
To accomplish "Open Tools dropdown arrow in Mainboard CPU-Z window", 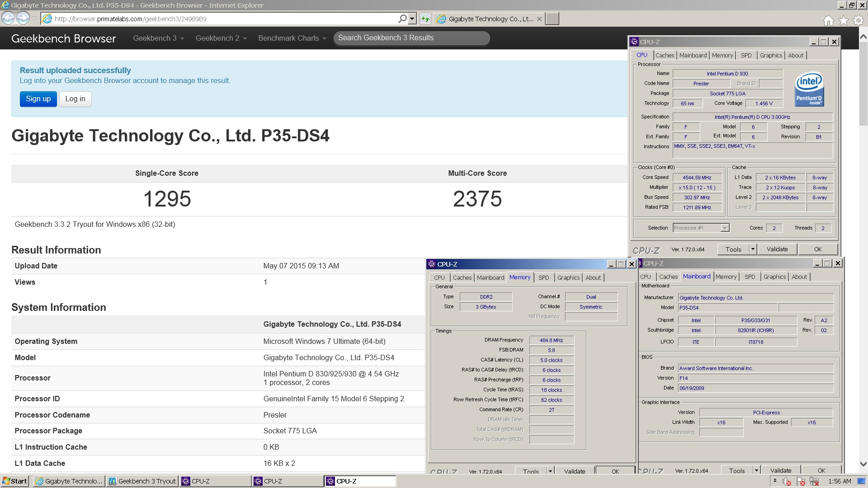I will [756, 470].
